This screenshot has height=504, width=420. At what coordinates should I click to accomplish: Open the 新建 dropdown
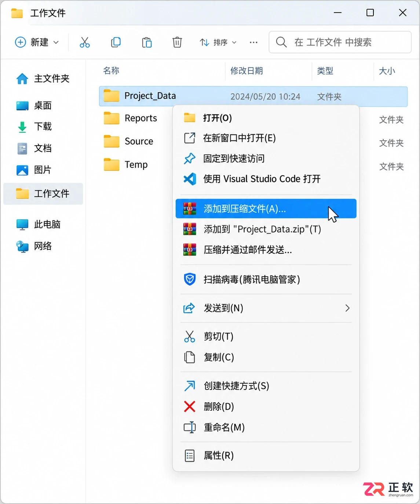pos(37,43)
